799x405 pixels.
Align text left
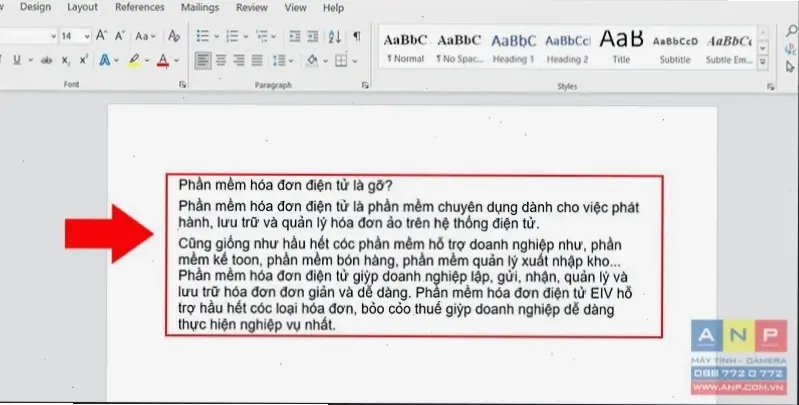[x=203, y=61]
